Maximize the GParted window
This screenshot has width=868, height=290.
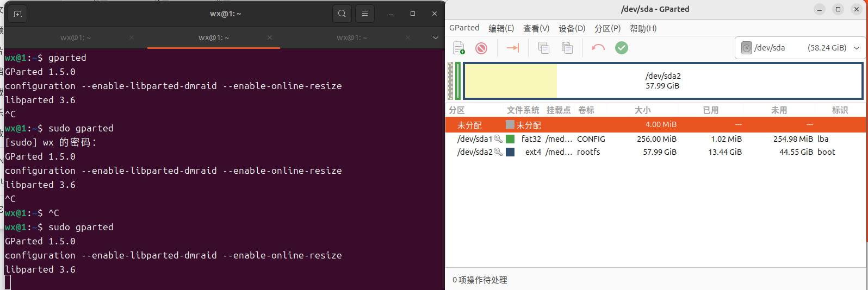838,9
